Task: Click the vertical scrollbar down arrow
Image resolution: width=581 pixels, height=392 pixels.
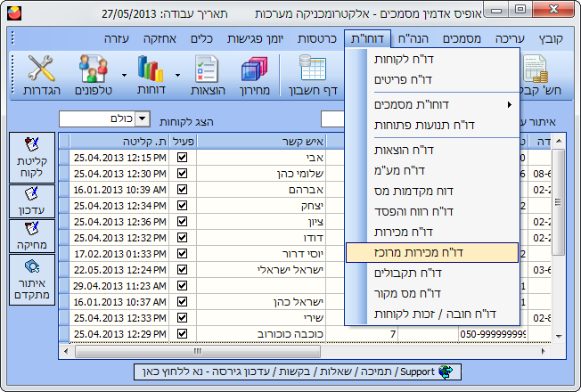Action: pyautogui.click(x=559, y=336)
